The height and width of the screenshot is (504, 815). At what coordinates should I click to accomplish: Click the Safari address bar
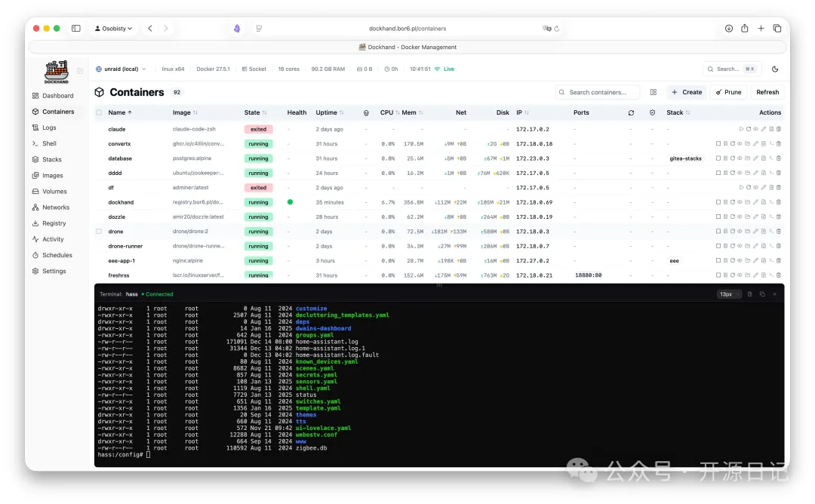tap(407, 29)
